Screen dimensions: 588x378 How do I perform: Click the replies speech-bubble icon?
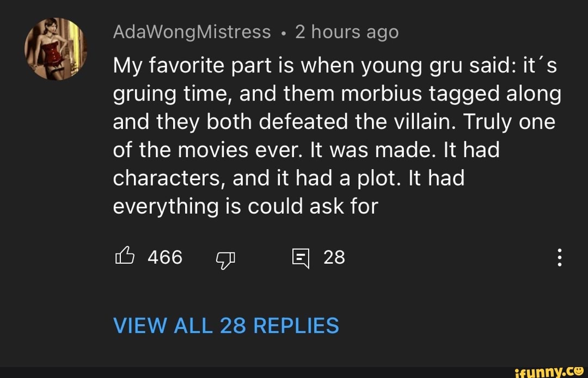click(x=299, y=258)
